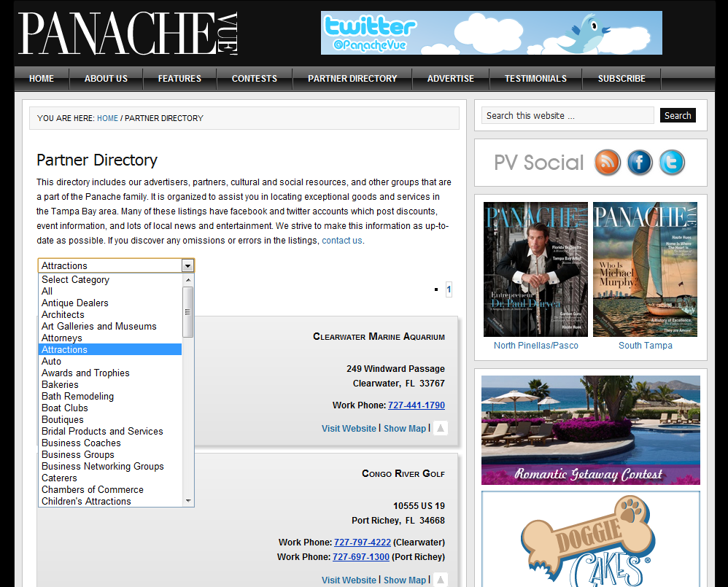Open the Doggie Cakes advertisement
This screenshot has width=728, height=587.
[x=591, y=540]
